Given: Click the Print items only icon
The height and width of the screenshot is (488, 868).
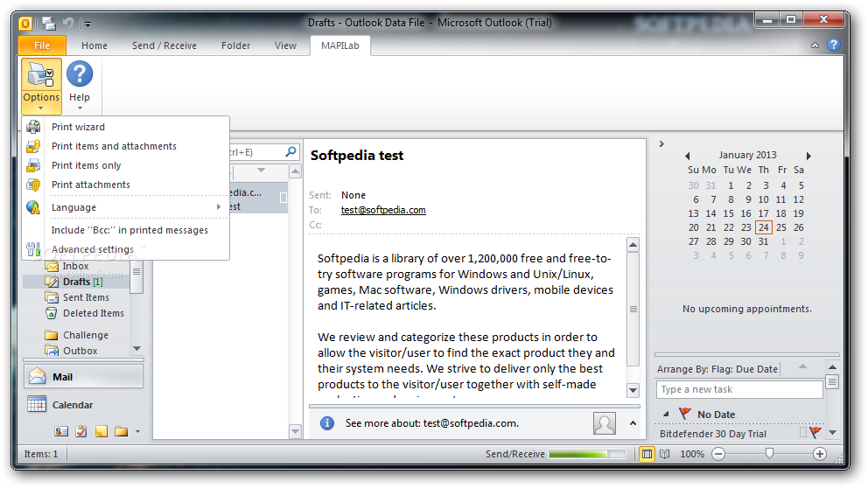Looking at the screenshot, I should [x=33, y=165].
